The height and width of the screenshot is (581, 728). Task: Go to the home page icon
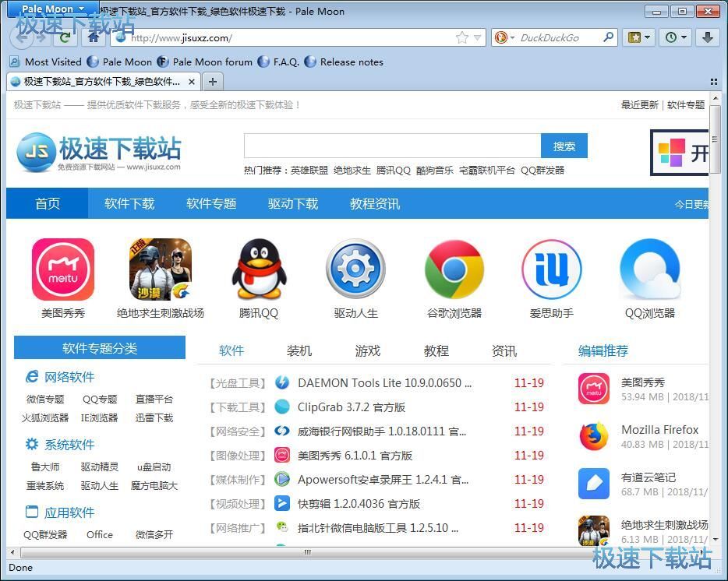94,37
